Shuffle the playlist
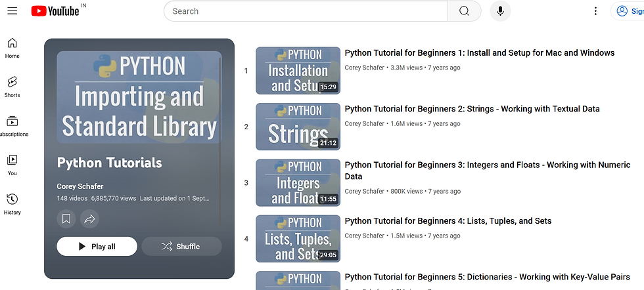The width and height of the screenshot is (644, 290). point(181,247)
